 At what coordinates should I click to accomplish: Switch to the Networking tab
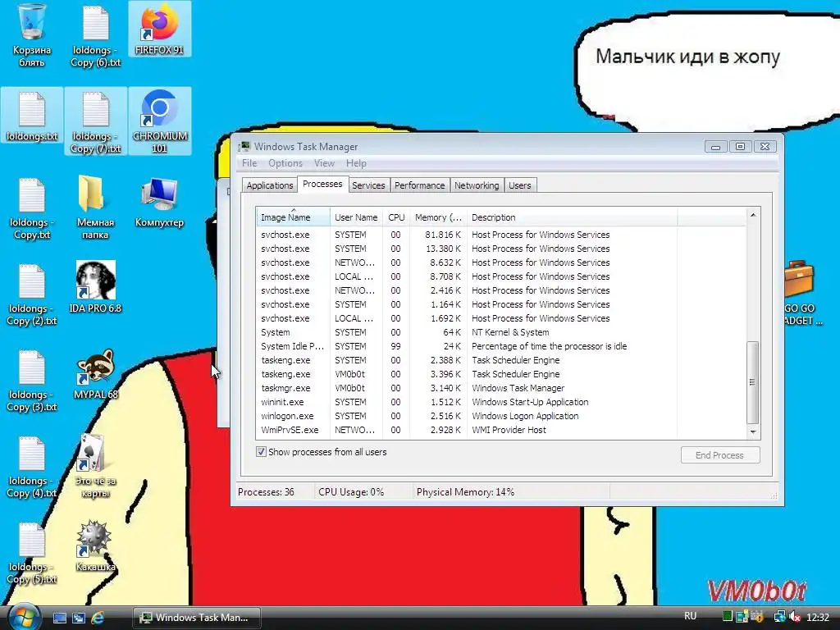[x=477, y=185]
